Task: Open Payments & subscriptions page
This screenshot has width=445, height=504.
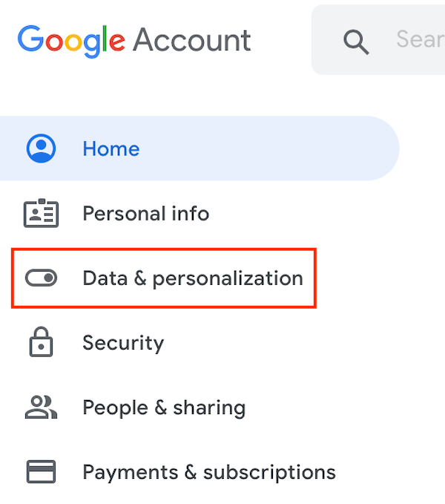Action: click(x=209, y=472)
